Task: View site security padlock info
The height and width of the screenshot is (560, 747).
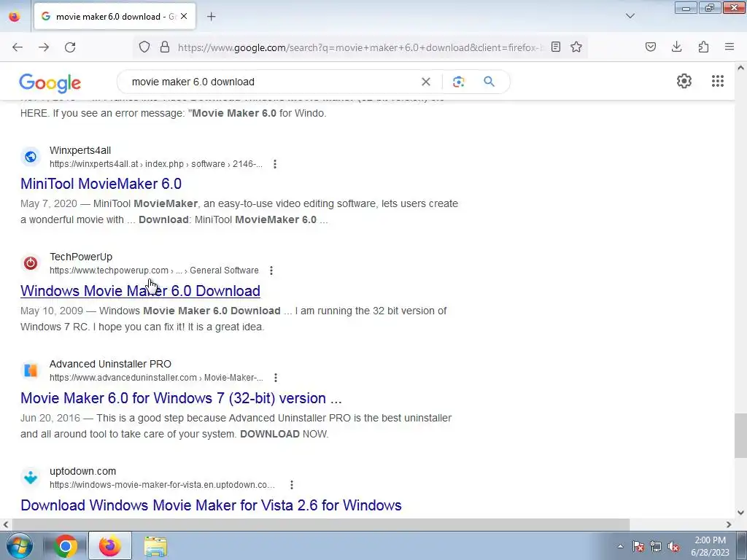Action: pos(165,47)
